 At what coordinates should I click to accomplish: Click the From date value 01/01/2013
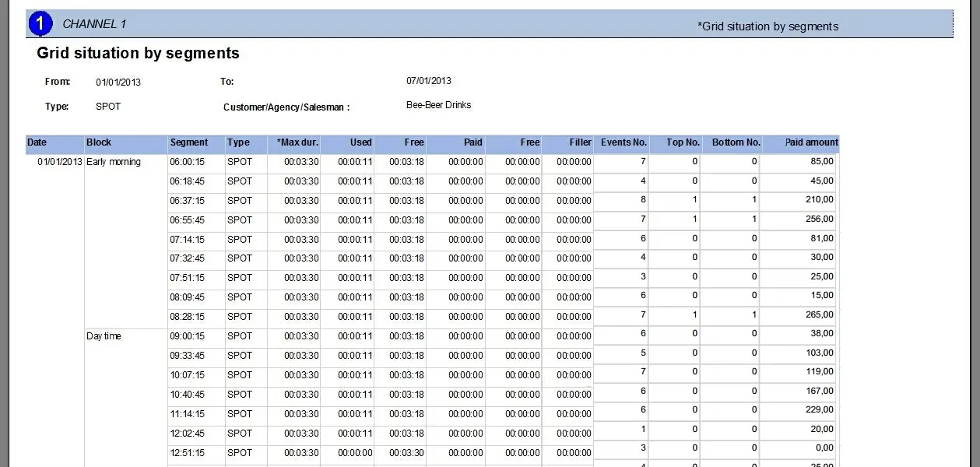point(118,82)
